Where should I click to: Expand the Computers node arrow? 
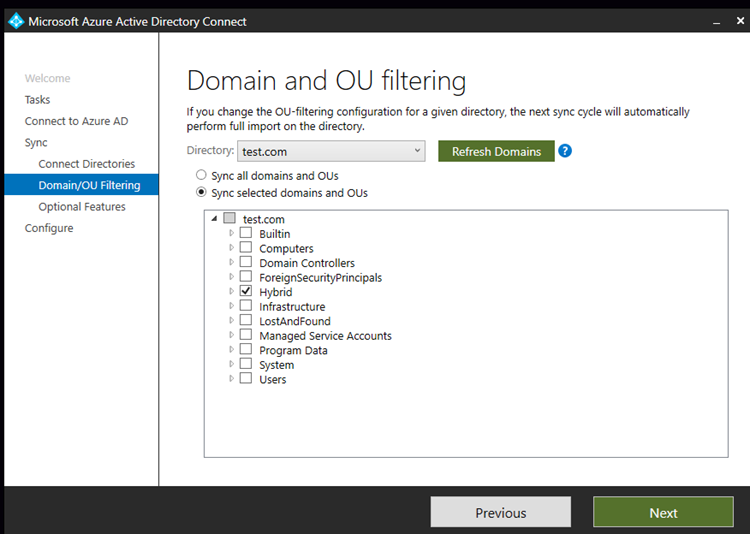[232, 247]
